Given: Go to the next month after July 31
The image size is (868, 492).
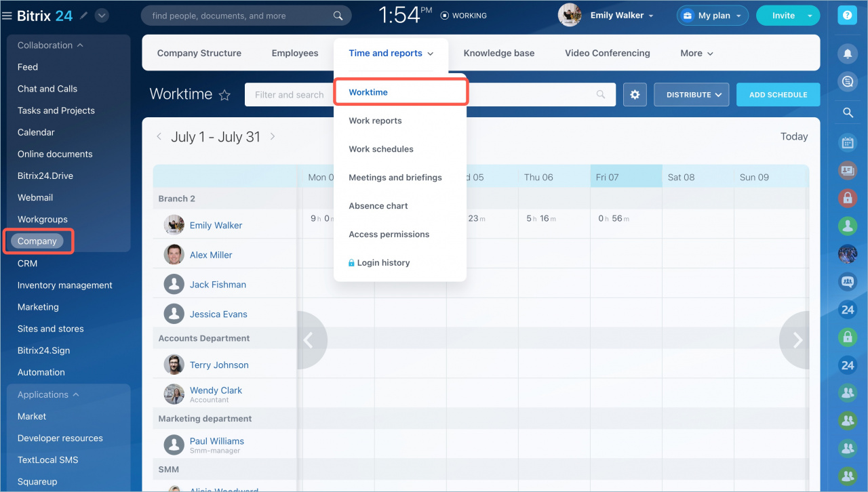Looking at the screenshot, I should coord(273,136).
